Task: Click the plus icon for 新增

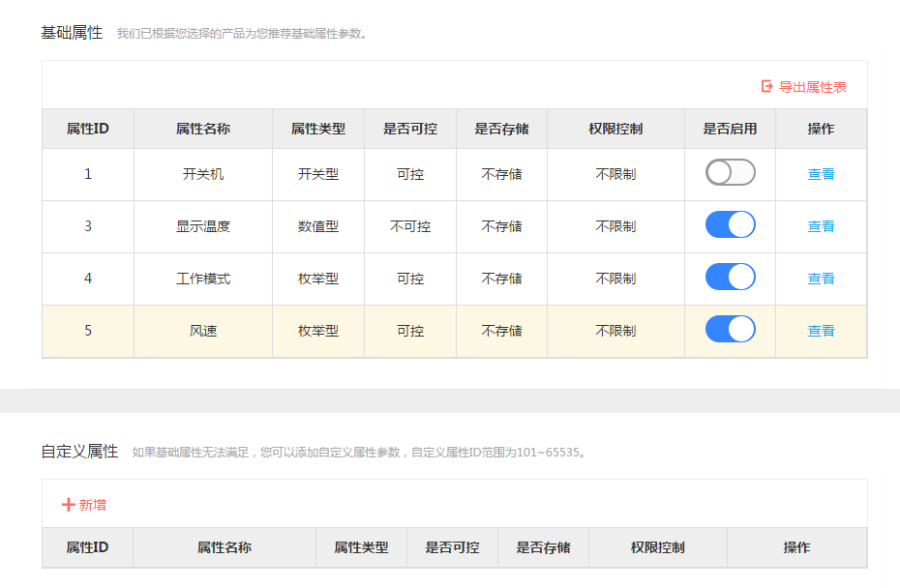Action: pyautogui.click(x=67, y=505)
